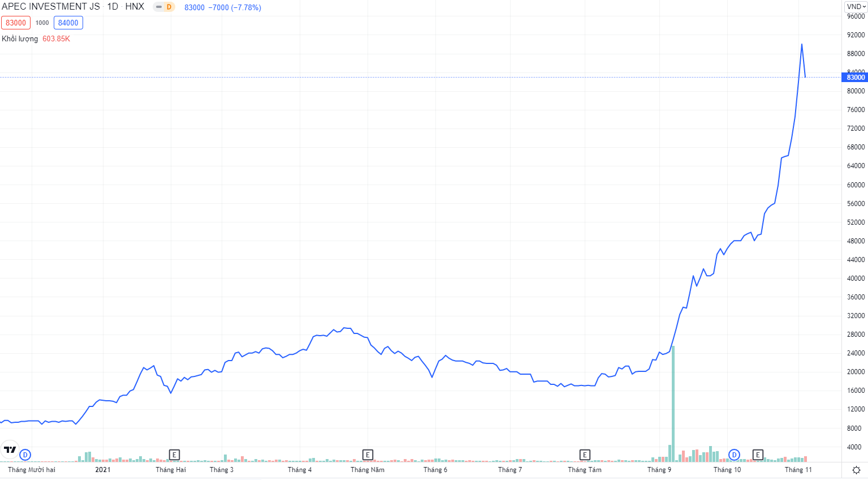Click the −7000 (−7.78%) change value
Screen dimensions: 868x480
pos(235,7)
